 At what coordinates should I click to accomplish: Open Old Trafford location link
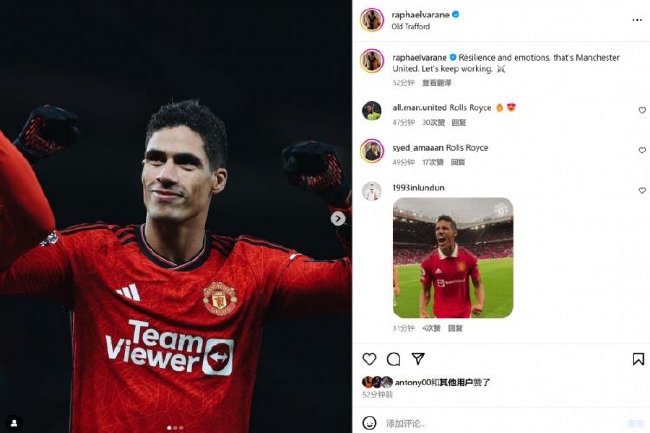[410, 26]
